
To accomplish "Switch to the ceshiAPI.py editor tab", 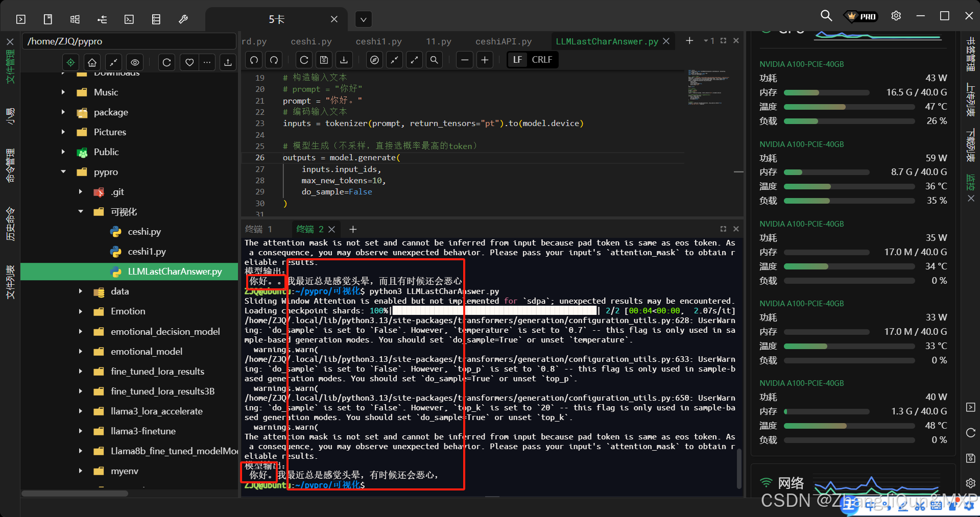I will pos(504,41).
